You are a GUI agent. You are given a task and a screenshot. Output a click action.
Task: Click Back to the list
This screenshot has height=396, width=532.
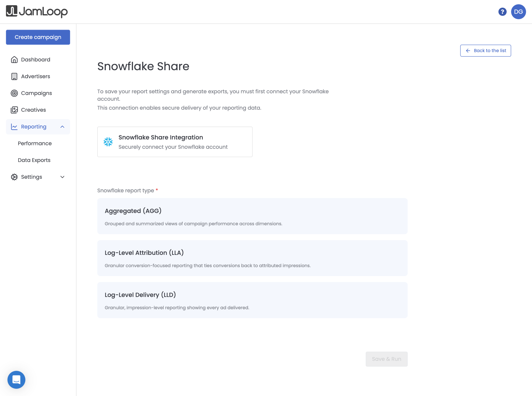coord(485,51)
